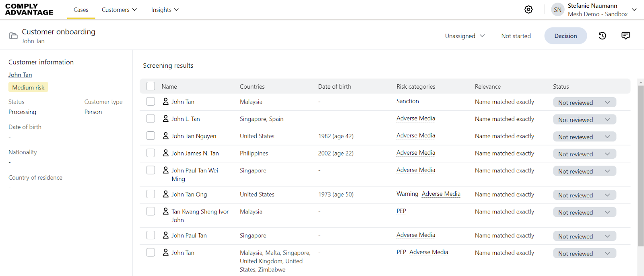Click the SN user avatar
Image resolution: width=644 pixels, height=276 pixels.
[x=557, y=10]
